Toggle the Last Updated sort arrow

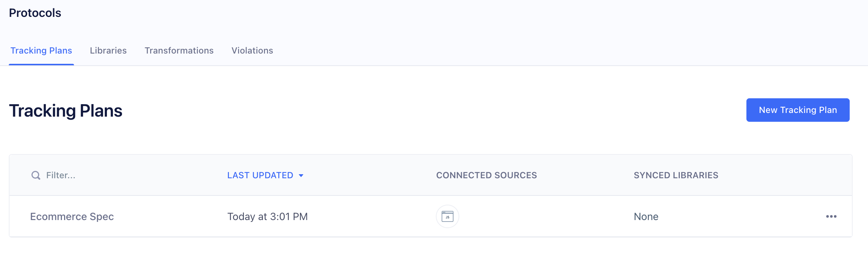point(301,176)
